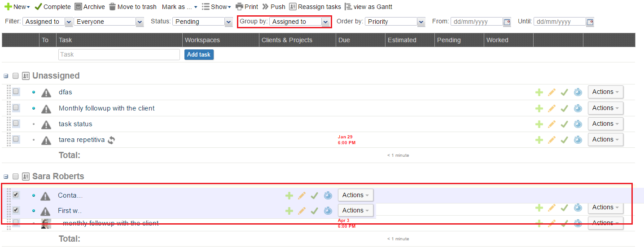Open calendar picker next to Until date
The width and height of the screenshot is (644, 252).
click(590, 22)
